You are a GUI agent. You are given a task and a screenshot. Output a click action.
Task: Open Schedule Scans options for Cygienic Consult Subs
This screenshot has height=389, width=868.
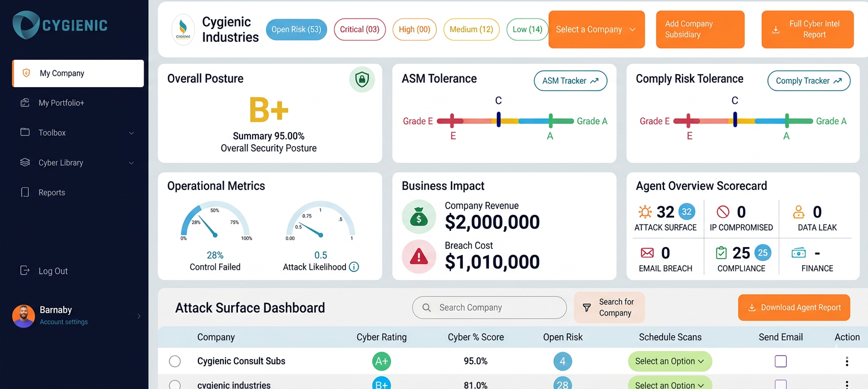tap(670, 361)
